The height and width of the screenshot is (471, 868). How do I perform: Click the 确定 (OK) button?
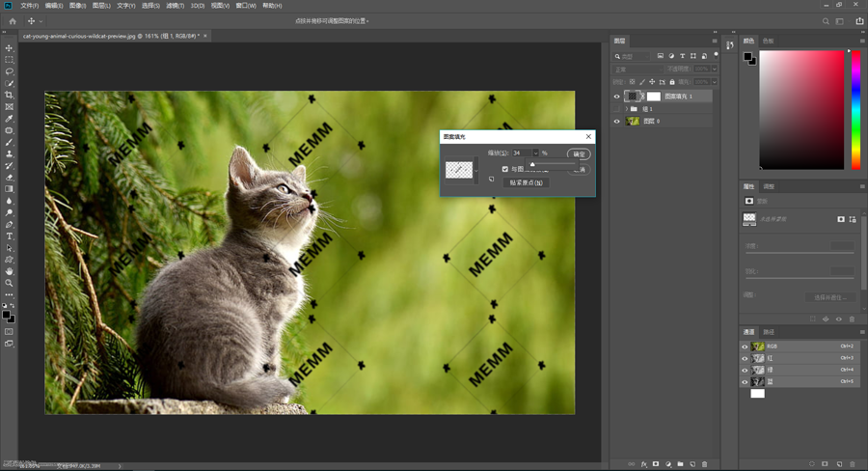click(x=579, y=153)
